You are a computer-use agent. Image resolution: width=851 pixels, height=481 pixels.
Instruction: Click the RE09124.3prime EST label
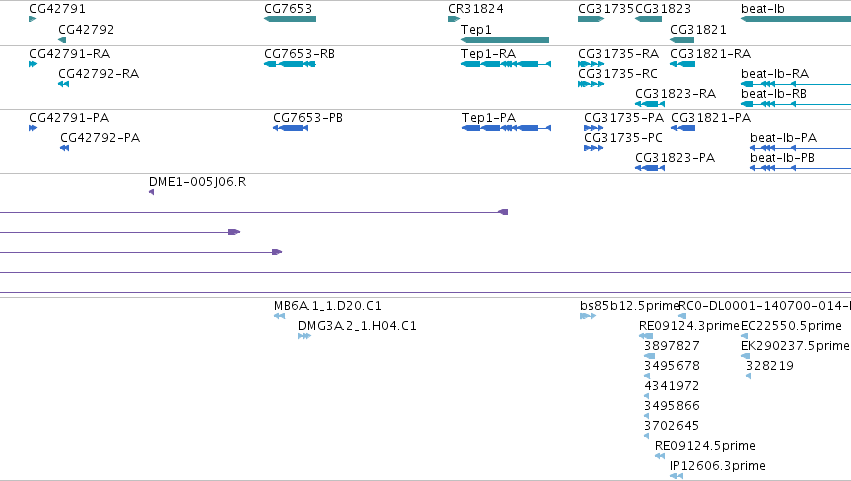click(689, 326)
